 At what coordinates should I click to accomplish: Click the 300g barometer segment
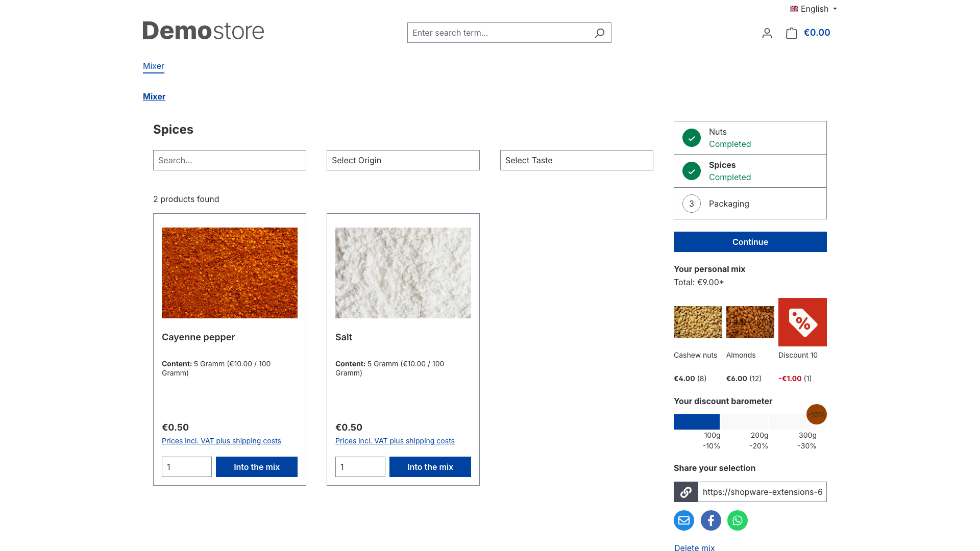pos(792,422)
